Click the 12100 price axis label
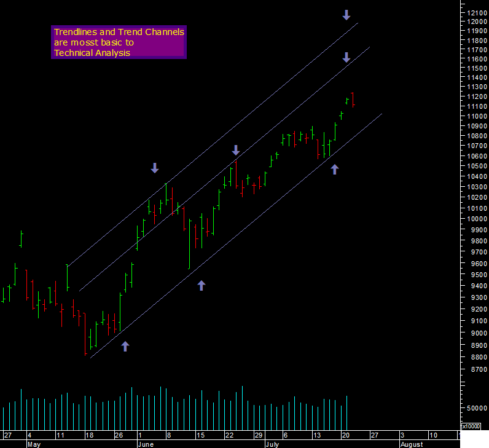Image resolution: width=489 pixels, height=448 pixels. coord(477,13)
